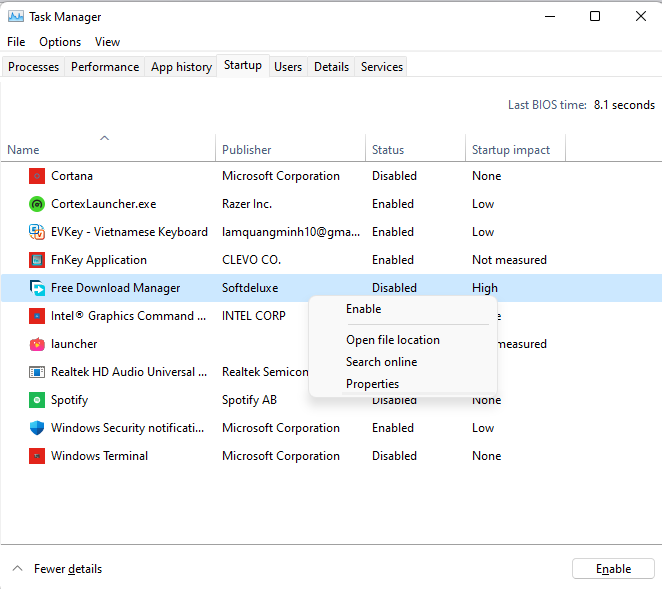Click the launcher app icon
Image resolution: width=662 pixels, height=589 pixels.
(37, 344)
